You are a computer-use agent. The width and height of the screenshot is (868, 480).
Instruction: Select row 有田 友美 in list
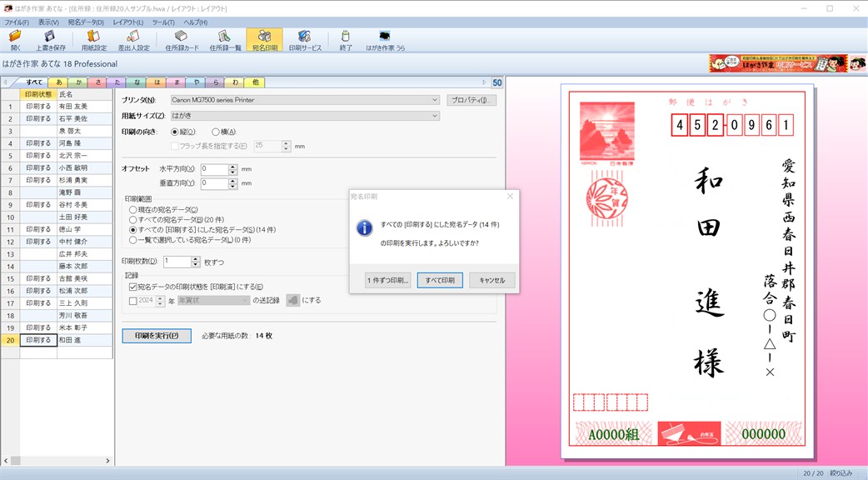tap(57, 107)
